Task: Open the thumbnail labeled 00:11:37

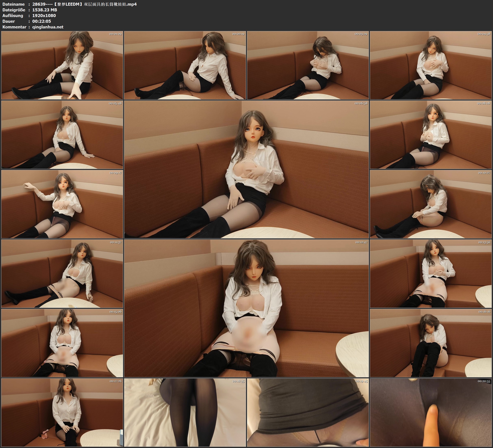Action: (62, 274)
